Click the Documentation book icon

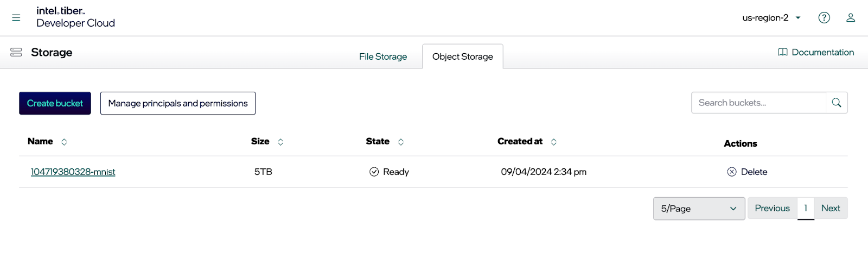pos(782,52)
